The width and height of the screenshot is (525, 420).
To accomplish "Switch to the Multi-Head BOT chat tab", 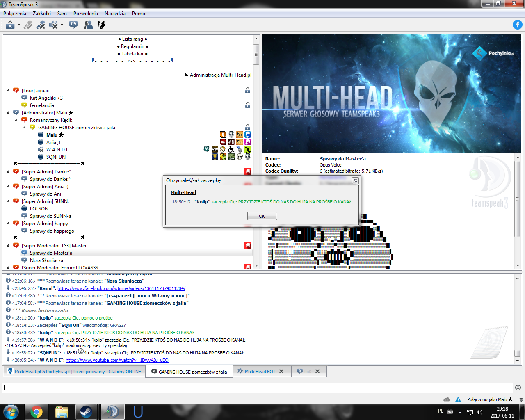I will [x=260, y=372].
